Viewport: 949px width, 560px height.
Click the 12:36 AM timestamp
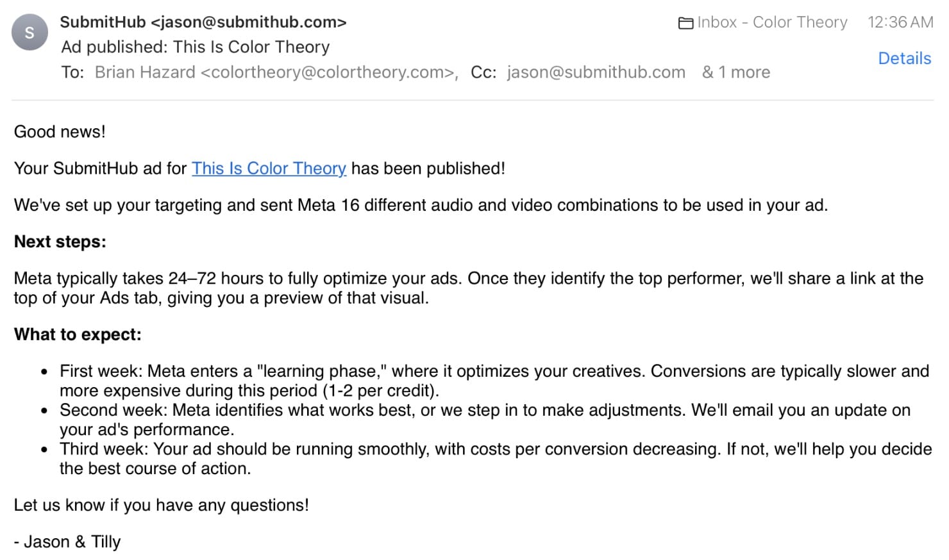pos(900,22)
